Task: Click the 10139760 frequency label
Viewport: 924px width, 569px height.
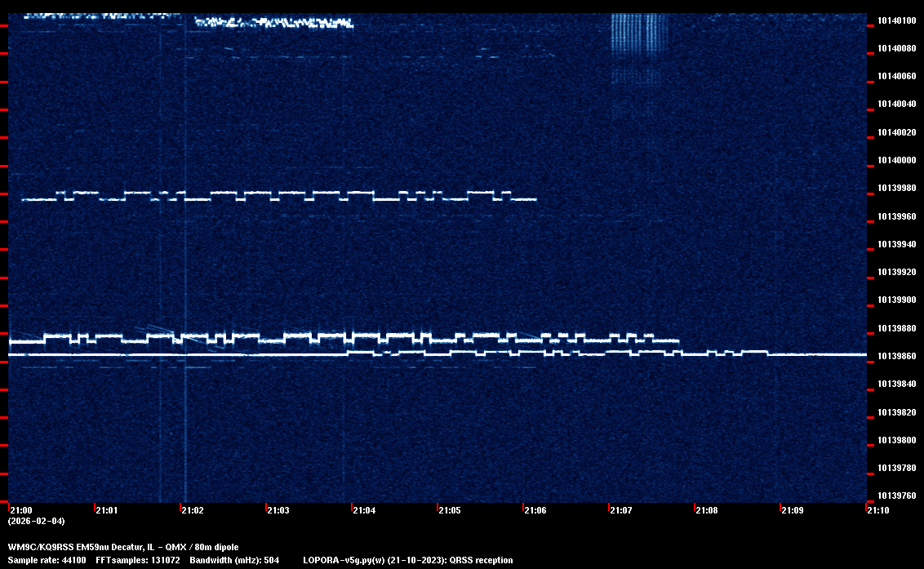Action: coord(896,496)
